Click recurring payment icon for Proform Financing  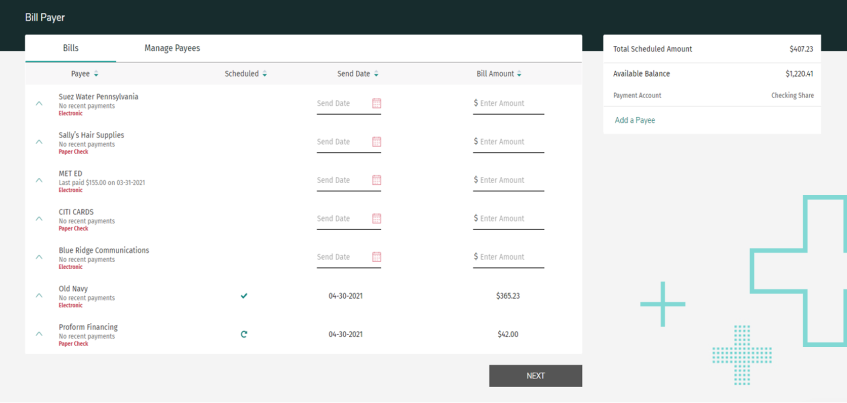pos(244,334)
